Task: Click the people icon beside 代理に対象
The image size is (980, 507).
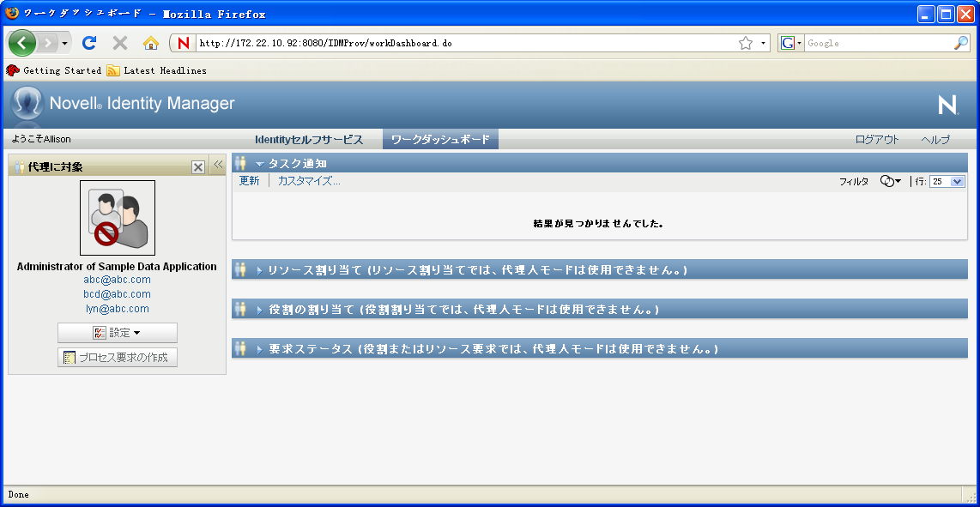Action: (20, 167)
